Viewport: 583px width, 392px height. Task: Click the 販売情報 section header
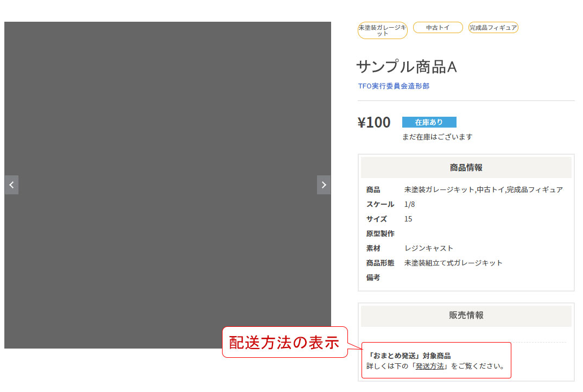pos(466,315)
